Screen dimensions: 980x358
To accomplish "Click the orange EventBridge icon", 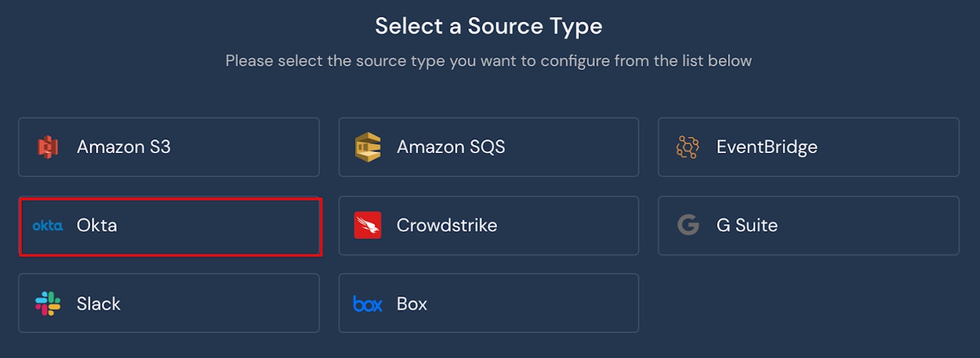I will tap(687, 147).
